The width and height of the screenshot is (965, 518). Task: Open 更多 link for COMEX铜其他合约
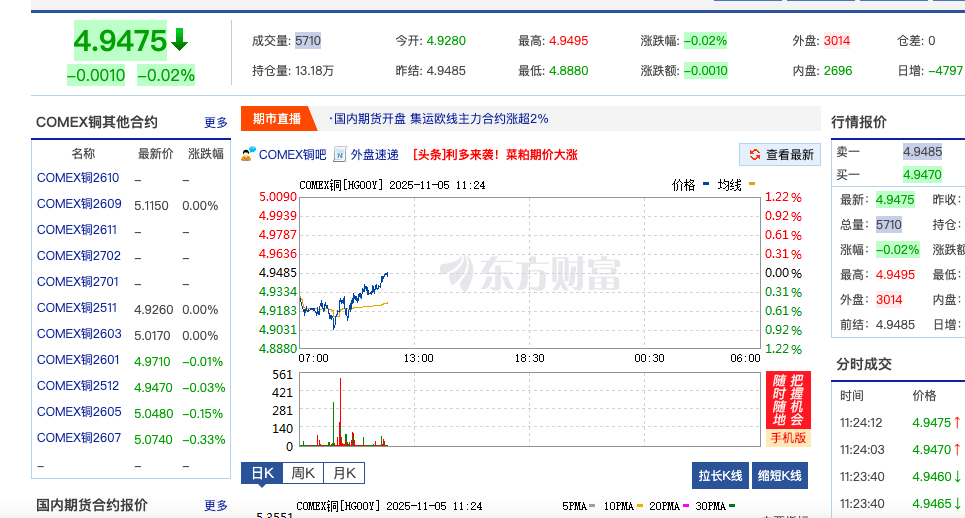click(x=216, y=122)
